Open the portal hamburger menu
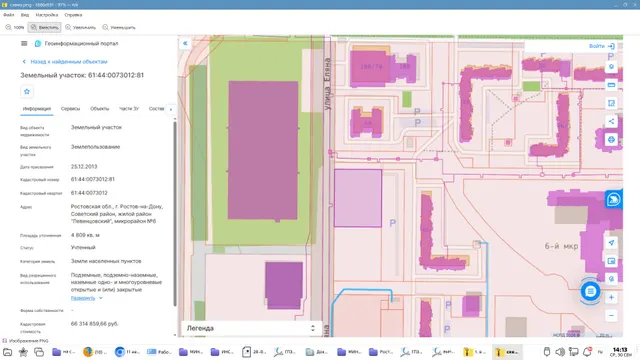 click(24, 43)
